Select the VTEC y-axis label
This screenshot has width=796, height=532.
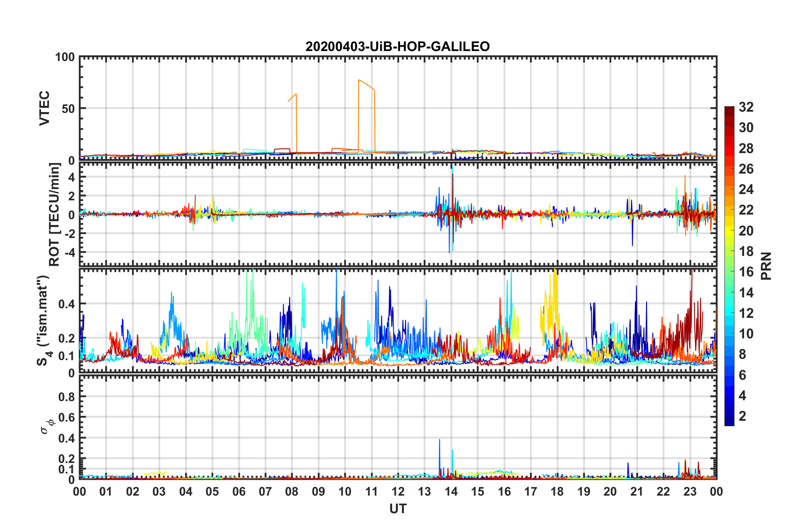point(44,108)
